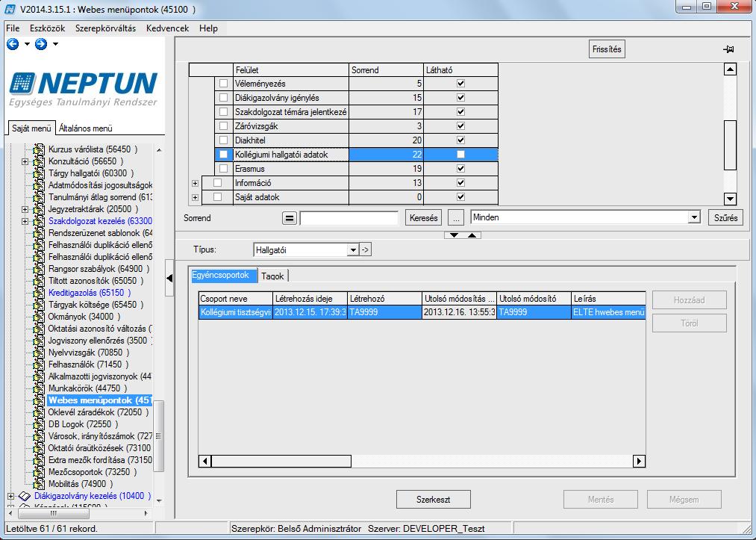Screen dimensions: 756x540
Task: Tick the Záróvizsgák row selection checkbox
Action: [x=223, y=126]
